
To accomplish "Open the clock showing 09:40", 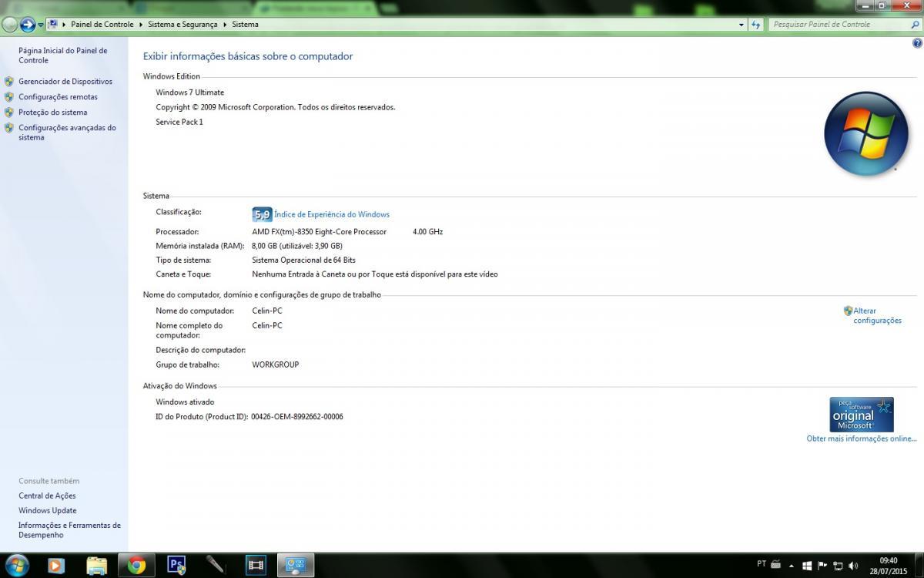I will coord(888,566).
